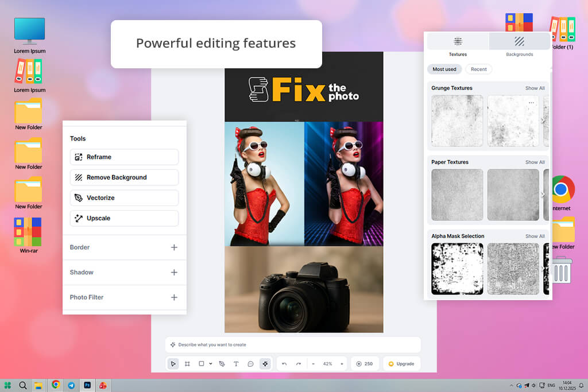
Task: Pick the first Grunge Textures thumbnail
Action: [457, 121]
